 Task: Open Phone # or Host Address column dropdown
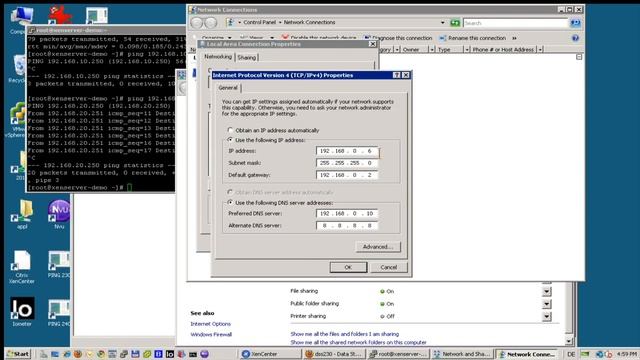point(540,50)
